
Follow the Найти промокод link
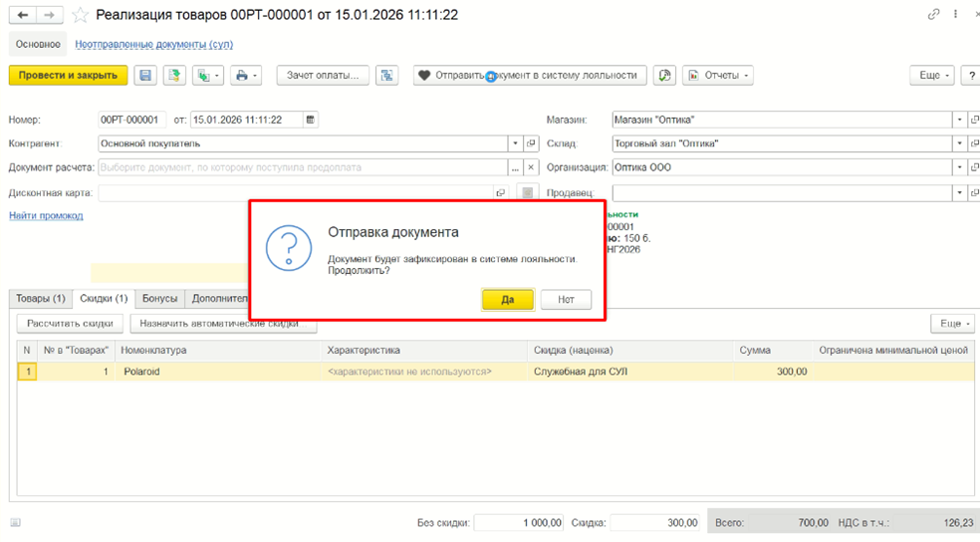[46, 215]
